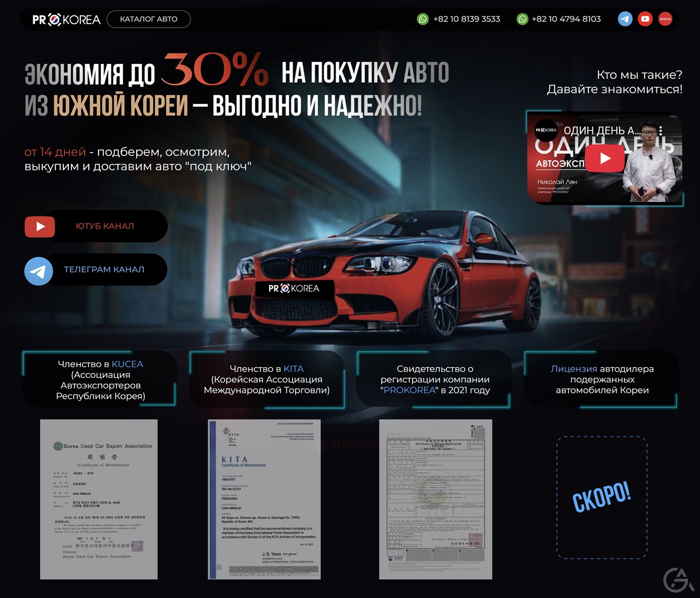Click the blue Telegram icon beside ТЕЛЕГРАМ КАНАЛ

(39, 271)
